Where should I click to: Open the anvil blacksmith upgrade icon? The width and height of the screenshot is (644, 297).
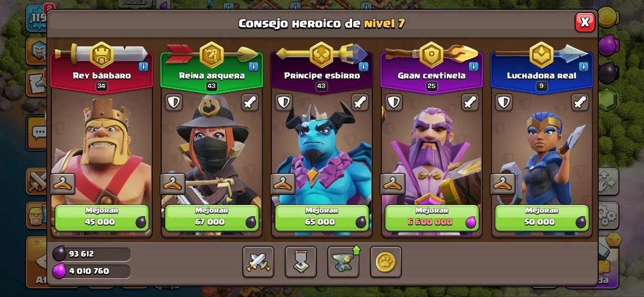click(x=344, y=262)
